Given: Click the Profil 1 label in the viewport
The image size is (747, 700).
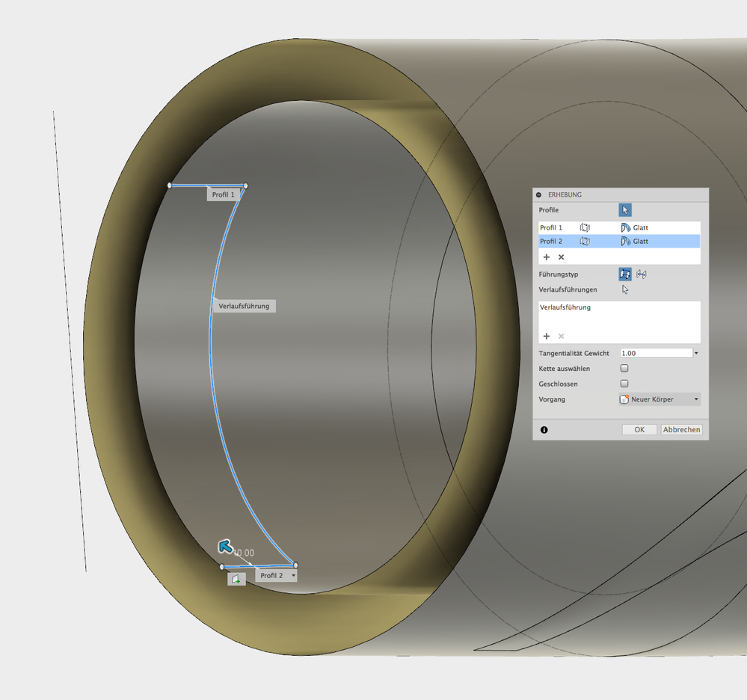Looking at the screenshot, I should click(223, 194).
